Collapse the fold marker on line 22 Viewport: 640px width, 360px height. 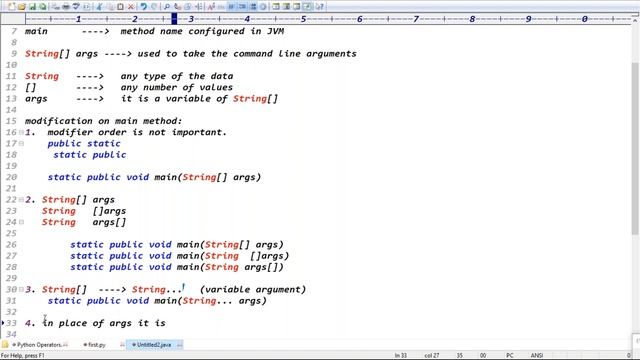click(x=21, y=200)
